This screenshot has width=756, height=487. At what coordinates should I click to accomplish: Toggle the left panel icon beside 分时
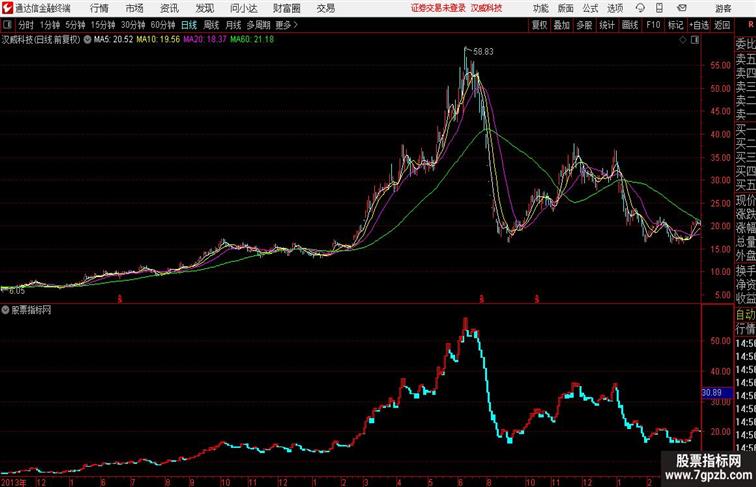coord(7,25)
